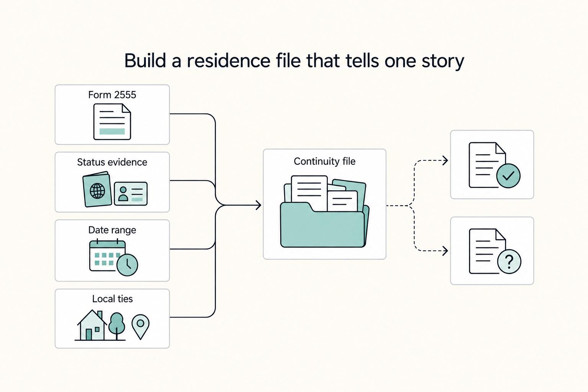
Task: Click the ID card icon under Status evidence
Action: coord(131,194)
